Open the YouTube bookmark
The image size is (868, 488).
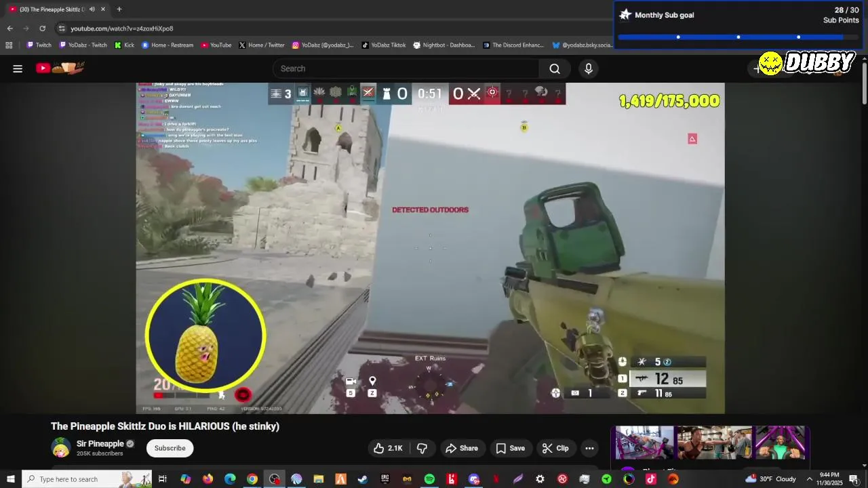click(216, 45)
